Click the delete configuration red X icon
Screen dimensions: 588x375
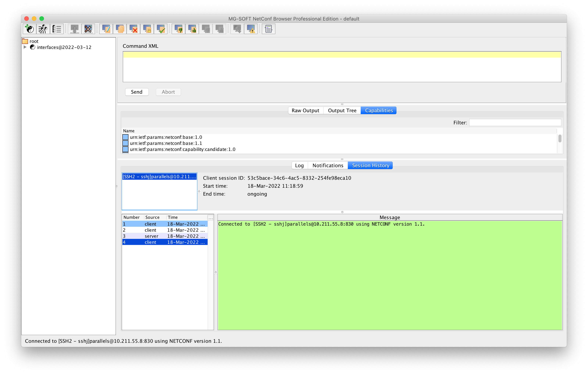[133, 29]
